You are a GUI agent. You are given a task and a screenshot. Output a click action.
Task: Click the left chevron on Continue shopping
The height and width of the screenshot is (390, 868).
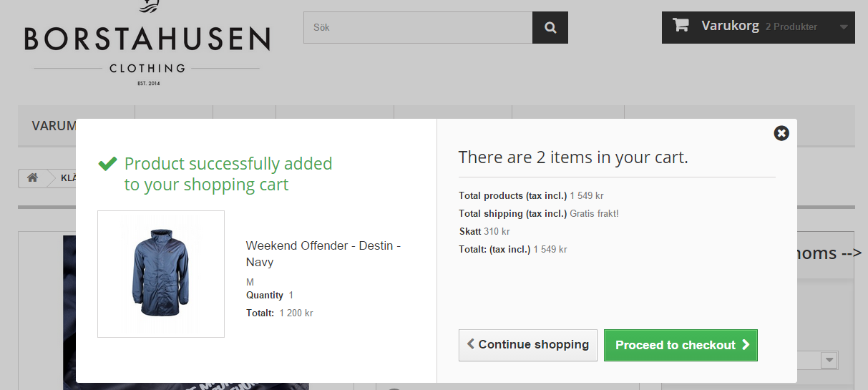click(471, 344)
